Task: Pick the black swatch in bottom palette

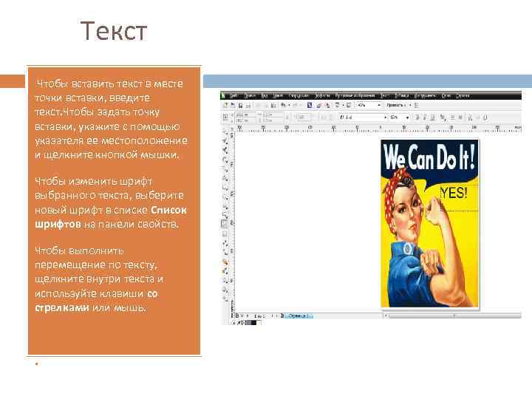Action: tap(253, 323)
